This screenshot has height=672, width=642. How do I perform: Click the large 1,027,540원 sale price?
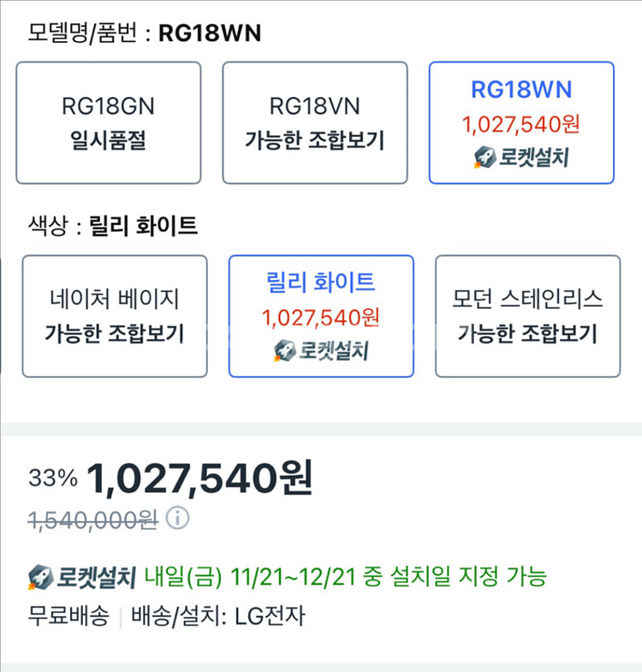coord(199,479)
